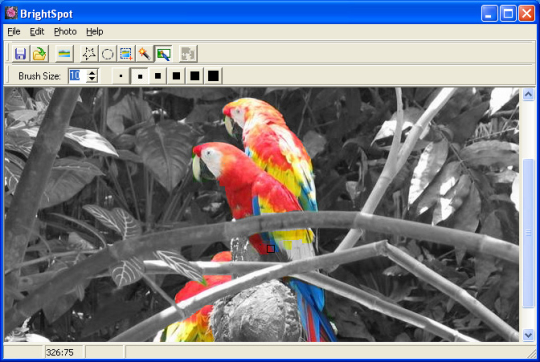The width and height of the screenshot is (540, 362).
Task: Click the vertical scrollbar thumb
Action: point(528,233)
